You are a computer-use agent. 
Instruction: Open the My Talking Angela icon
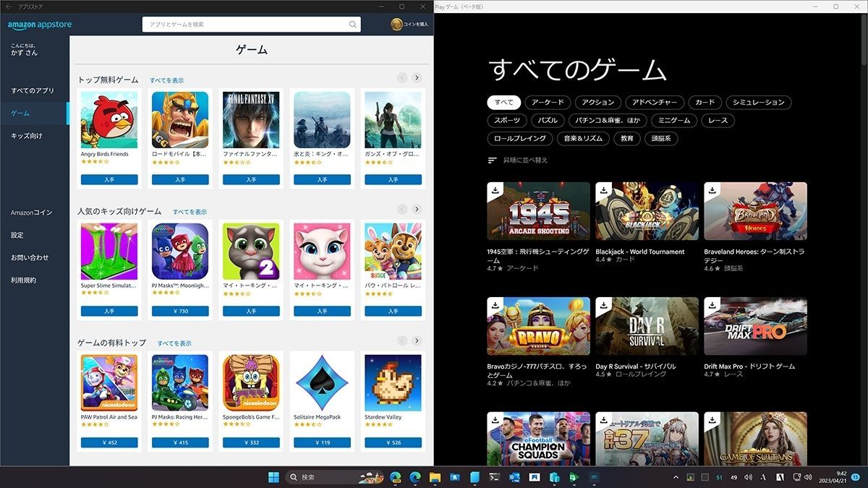322,252
